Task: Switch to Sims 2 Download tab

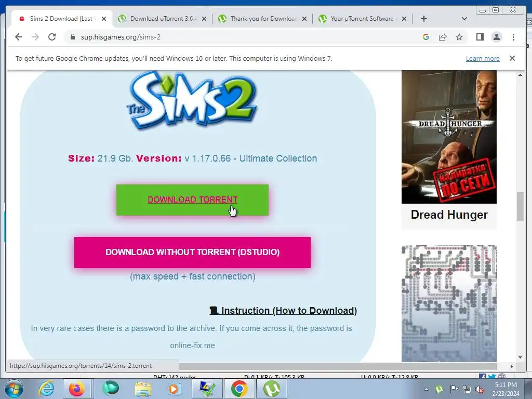Action: 60,19
